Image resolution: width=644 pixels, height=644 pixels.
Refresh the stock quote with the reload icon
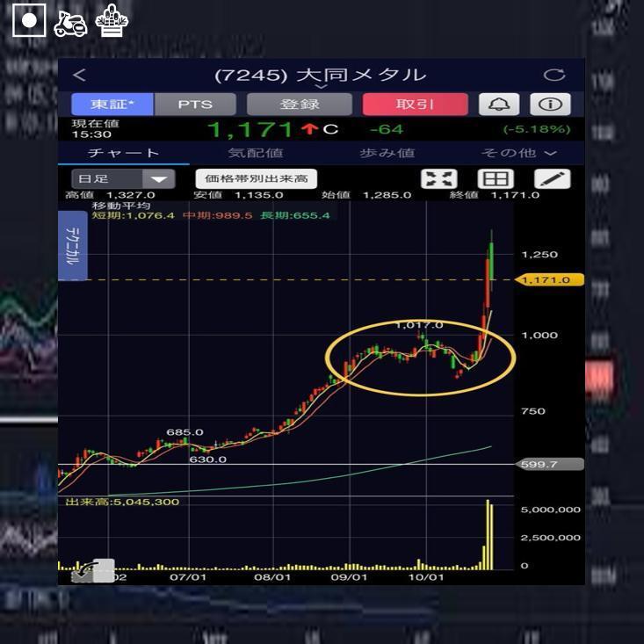coord(554,75)
